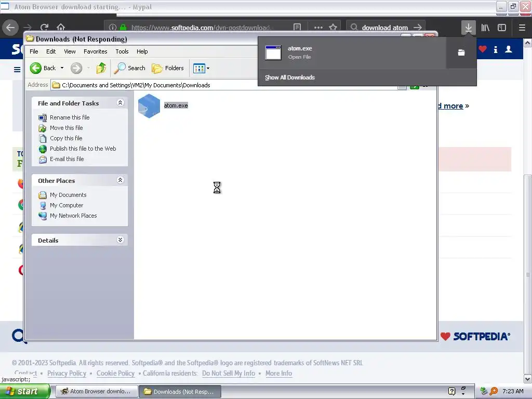Click E-mail this file task
Image resolution: width=532 pixels, height=399 pixels.
[x=66, y=159]
